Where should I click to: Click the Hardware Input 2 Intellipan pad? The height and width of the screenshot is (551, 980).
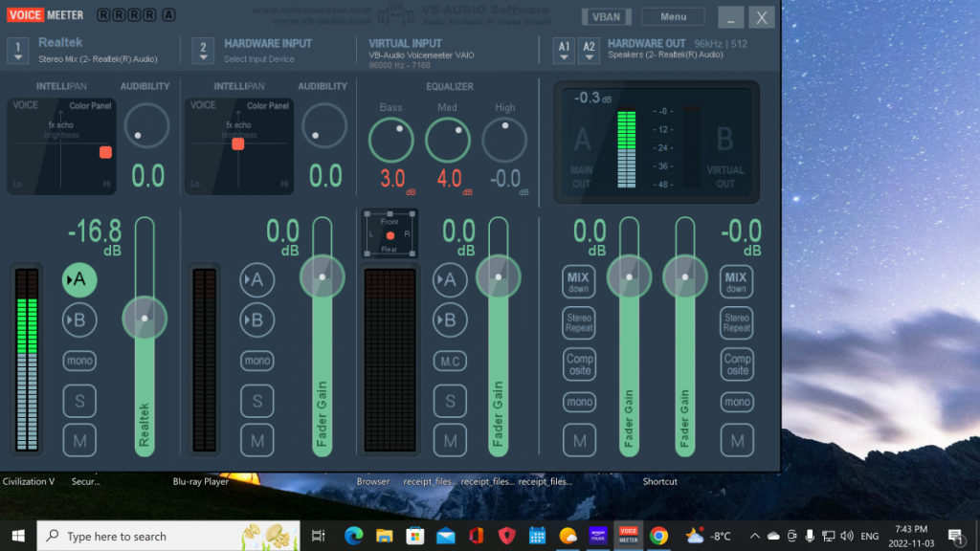pyautogui.click(x=238, y=146)
